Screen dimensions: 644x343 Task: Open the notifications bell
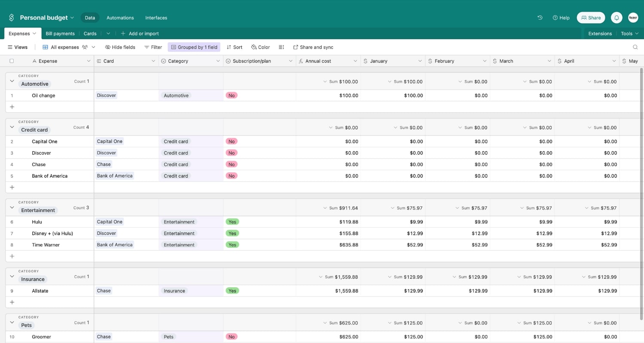tap(617, 18)
